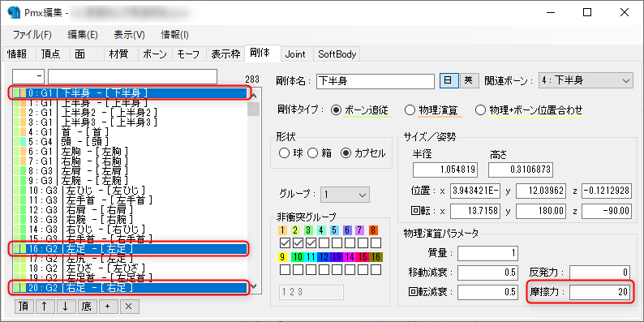Click the 頂 move-to-top button
644x322 pixels.
tap(24, 306)
